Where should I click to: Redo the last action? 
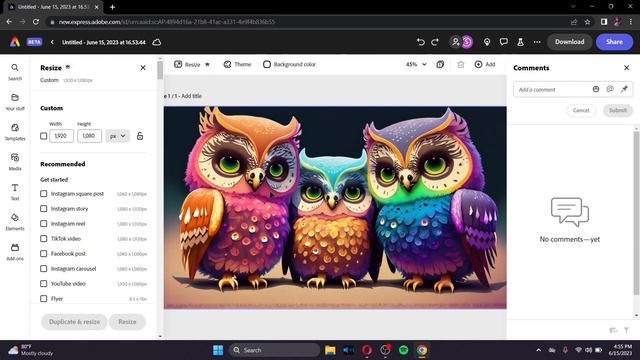(435, 42)
